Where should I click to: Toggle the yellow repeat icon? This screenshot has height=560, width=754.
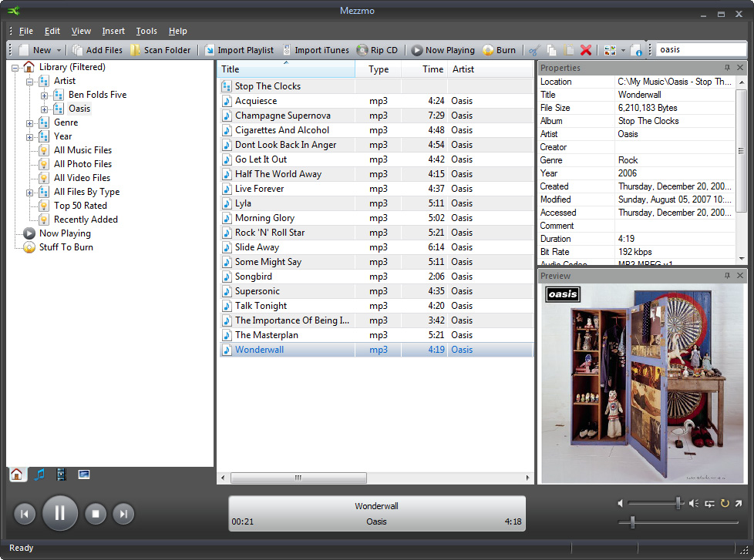click(725, 503)
